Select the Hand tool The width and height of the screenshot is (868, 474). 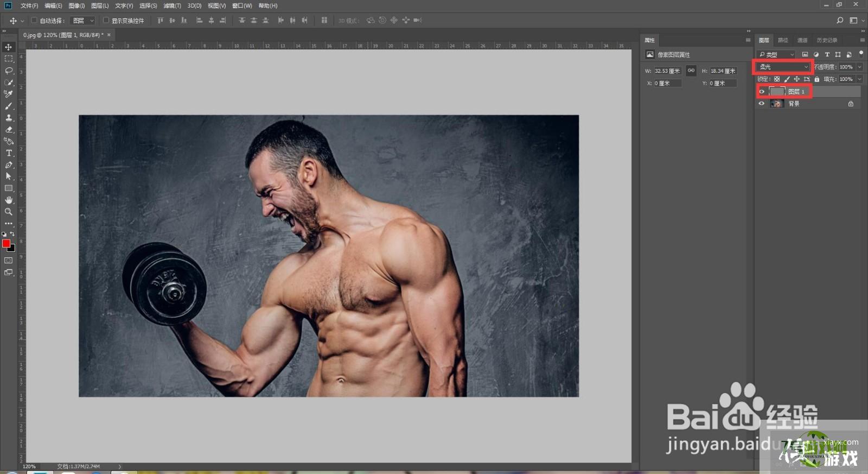tap(8, 200)
